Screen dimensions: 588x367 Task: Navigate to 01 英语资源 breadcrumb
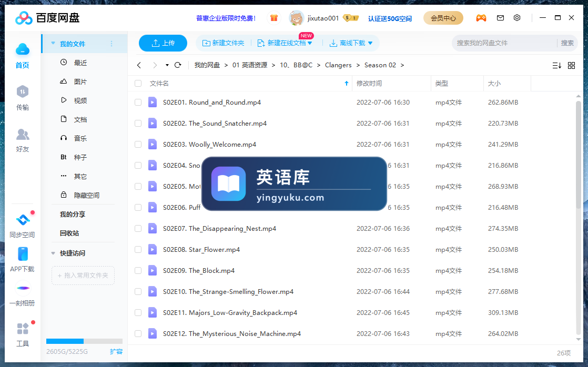tap(250, 65)
